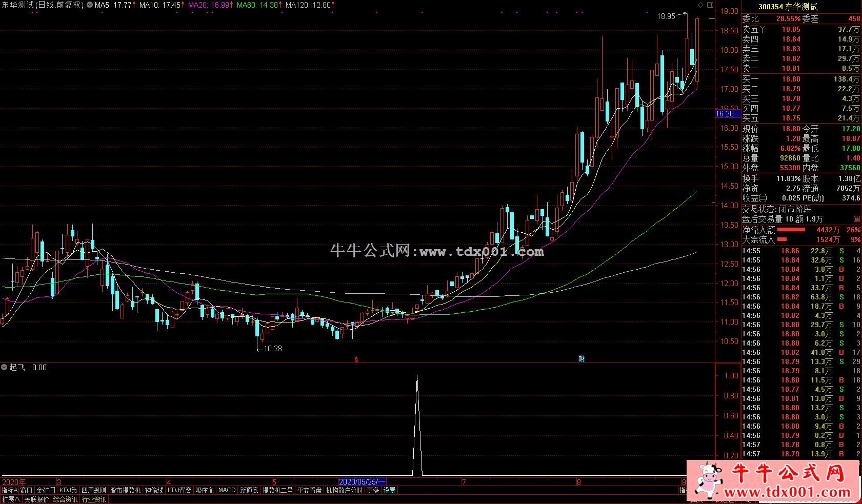Open the 起飞 indicator dropdown arrow

(5, 367)
